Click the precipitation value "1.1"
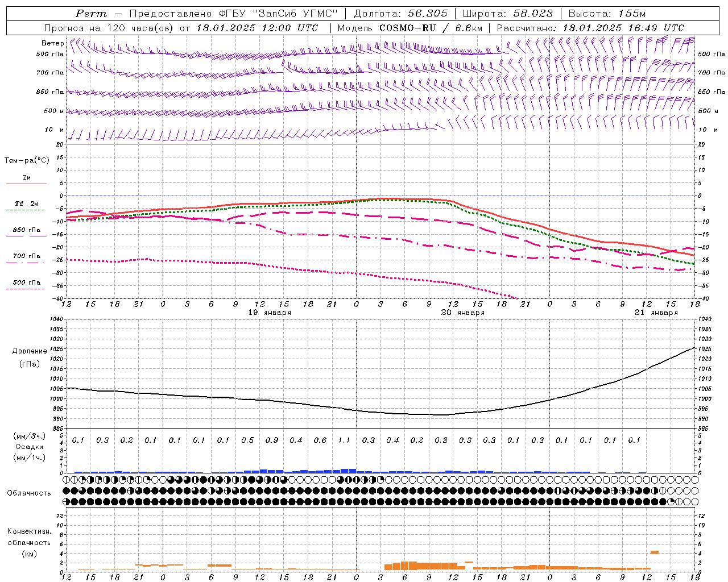Image resolution: width=728 pixels, height=582 pixels. [344, 440]
